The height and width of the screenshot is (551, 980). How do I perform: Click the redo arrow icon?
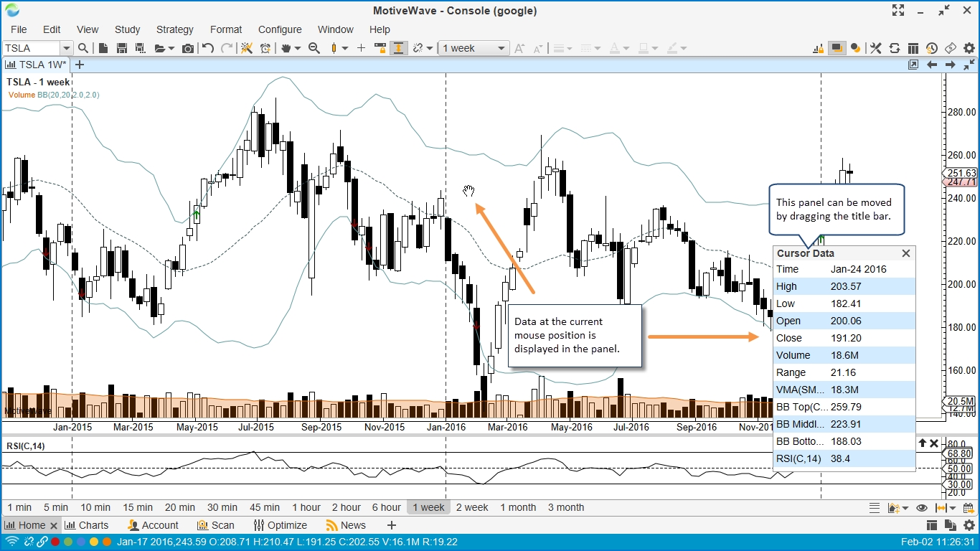click(227, 48)
